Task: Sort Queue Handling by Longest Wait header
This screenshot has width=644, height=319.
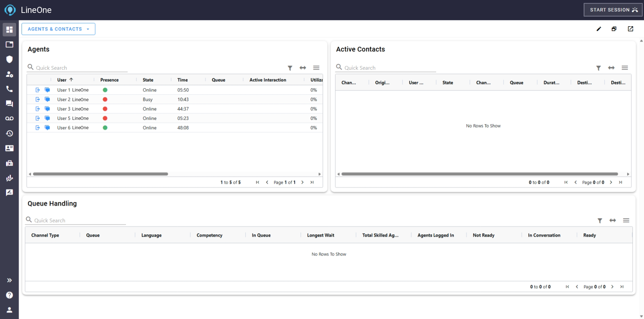Action: point(321,235)
